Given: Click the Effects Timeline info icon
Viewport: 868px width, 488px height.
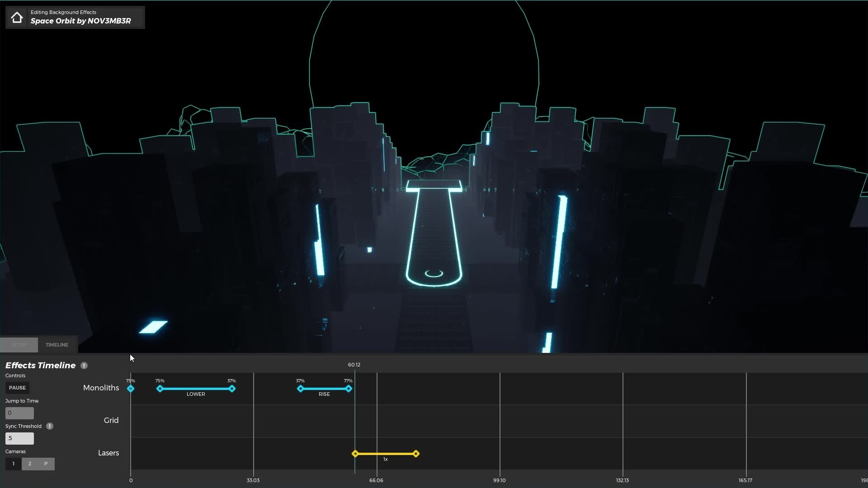Looking at the screenshot, I should (84, 366).
